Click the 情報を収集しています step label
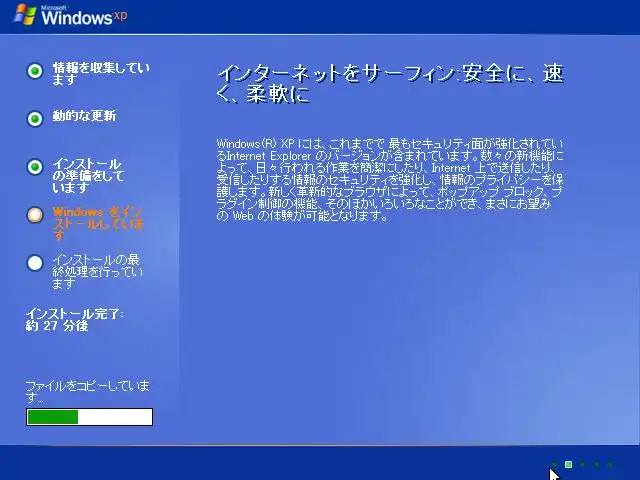This screenshot has width=640, height=480. [101, 73]
